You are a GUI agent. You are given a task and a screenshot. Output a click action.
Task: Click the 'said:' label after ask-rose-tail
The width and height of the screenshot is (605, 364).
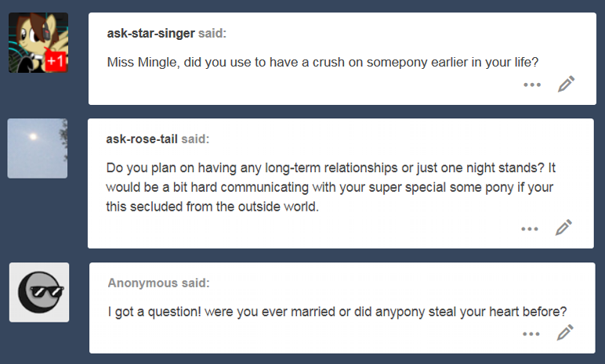point(195,139)
